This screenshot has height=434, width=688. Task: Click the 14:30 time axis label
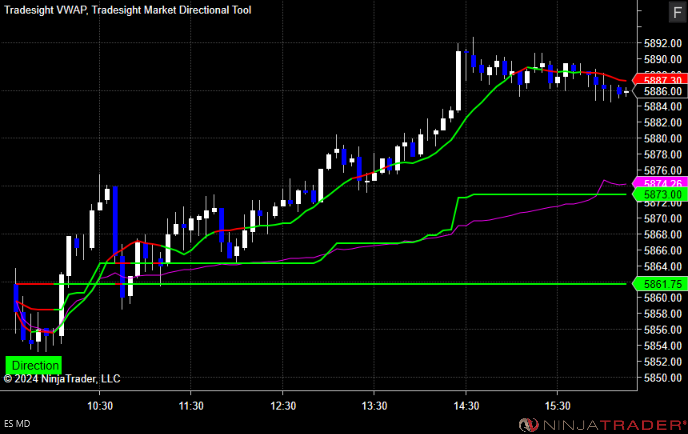[x=466, y=406]
